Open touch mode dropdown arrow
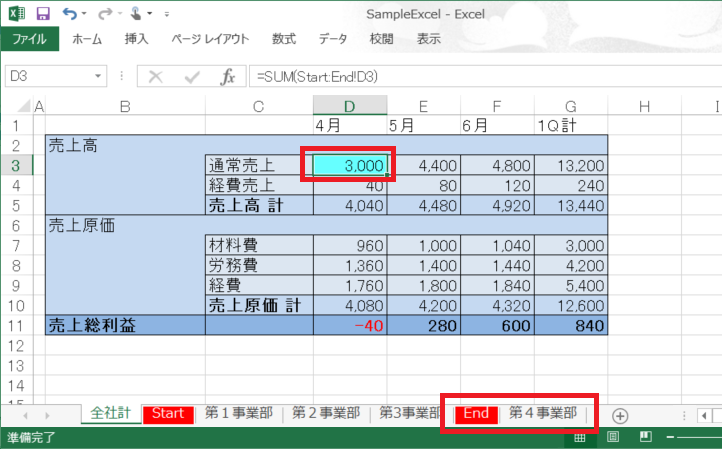Image resolution: width=722 pixels, height=449 pixels. [x=150, y=14]
